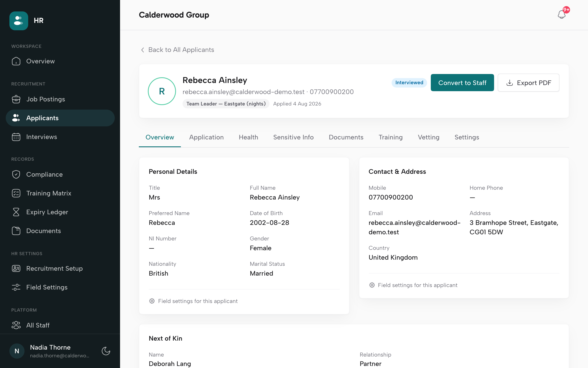Click Applied 4 Aug 2026 text
Screen dimensions: 588x368
[297, 104]
